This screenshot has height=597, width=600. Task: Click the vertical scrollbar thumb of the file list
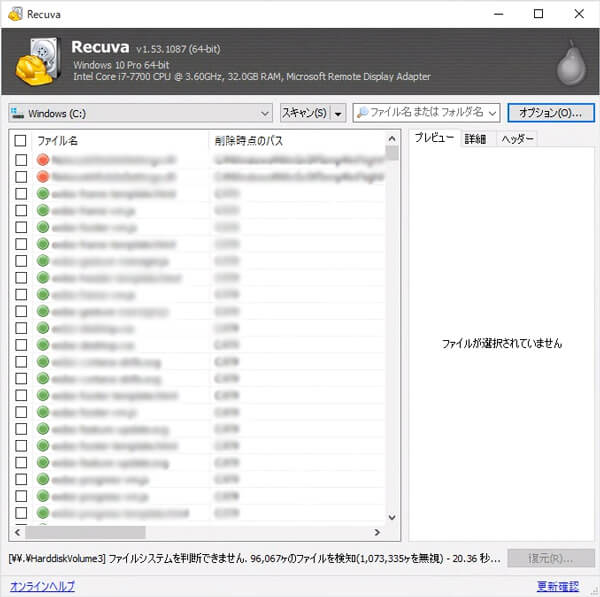coord(392,153)
